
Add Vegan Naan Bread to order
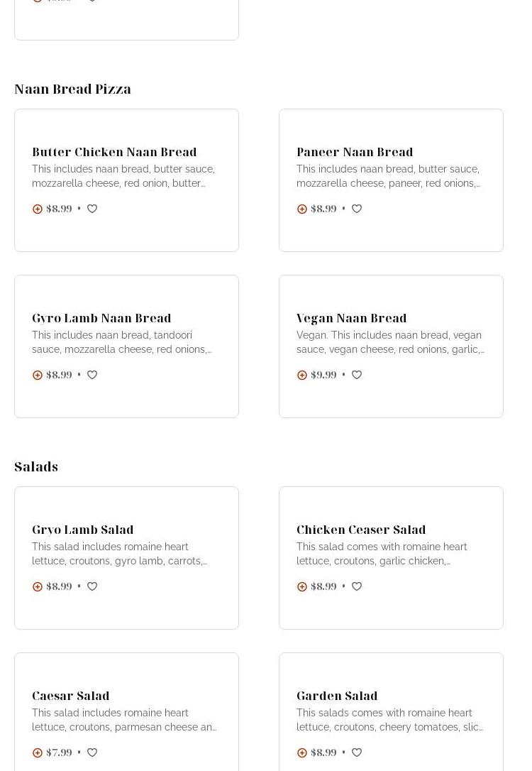[x=302, y=375]
